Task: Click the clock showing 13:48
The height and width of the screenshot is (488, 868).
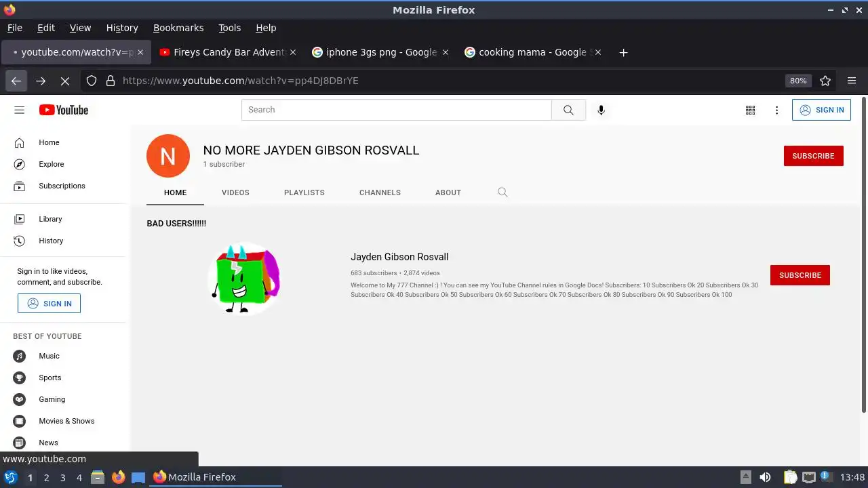Action: pyautogui.click(x=852, y=477)
